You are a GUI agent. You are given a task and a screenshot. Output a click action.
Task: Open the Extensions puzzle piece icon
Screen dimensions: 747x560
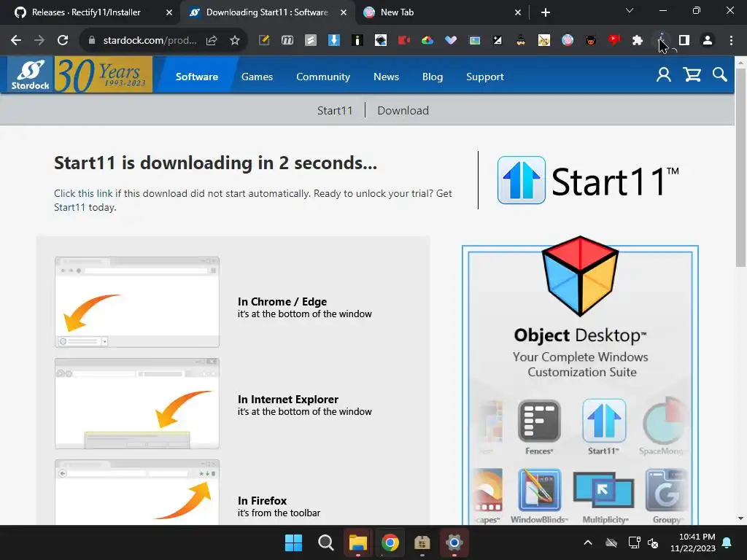[638, 41]
